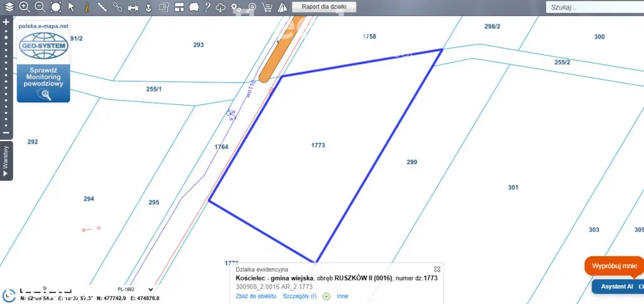Expand the Warstwy layers side panel
The image size is (644, 304).
[x=6, y=161]
